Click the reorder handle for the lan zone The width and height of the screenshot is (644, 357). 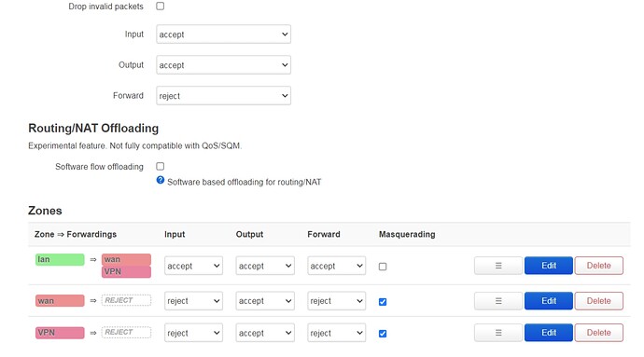click(498, 266)
